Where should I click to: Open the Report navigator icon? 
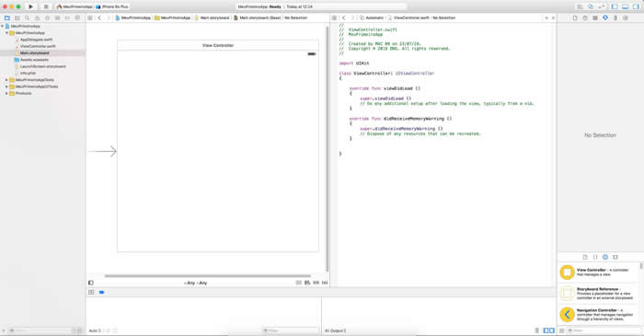[x=77, y=18]
